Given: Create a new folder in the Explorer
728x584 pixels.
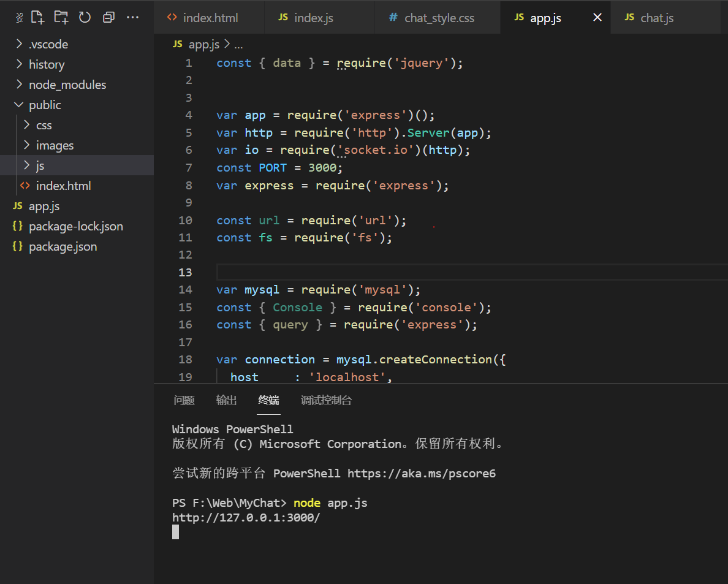Looking at the screenshot, I should click(61, 17).
